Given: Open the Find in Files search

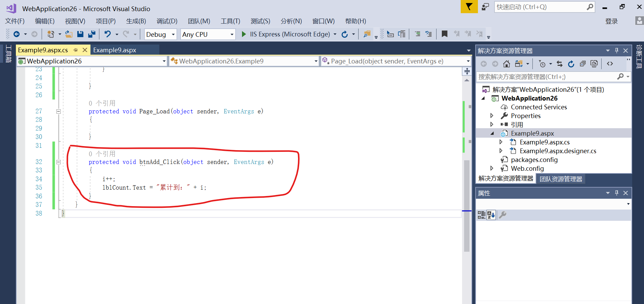Looking at the screenshot, I should point(367,34).
